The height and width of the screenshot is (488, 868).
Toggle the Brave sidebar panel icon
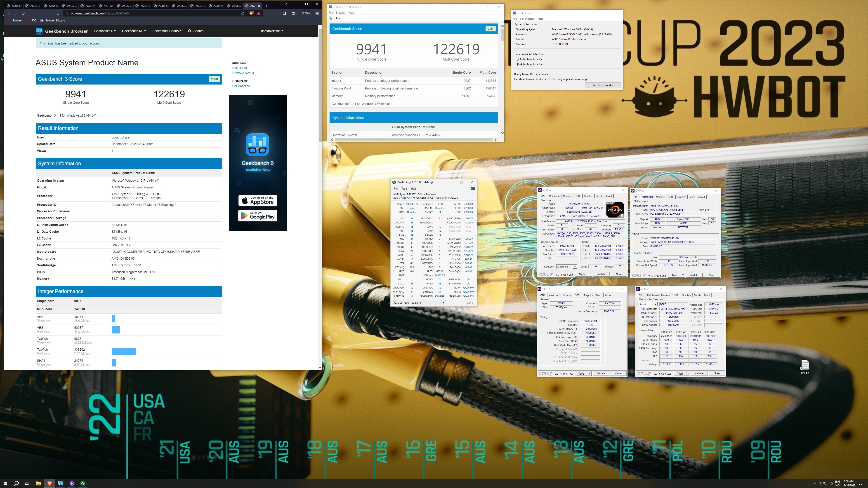284,13
